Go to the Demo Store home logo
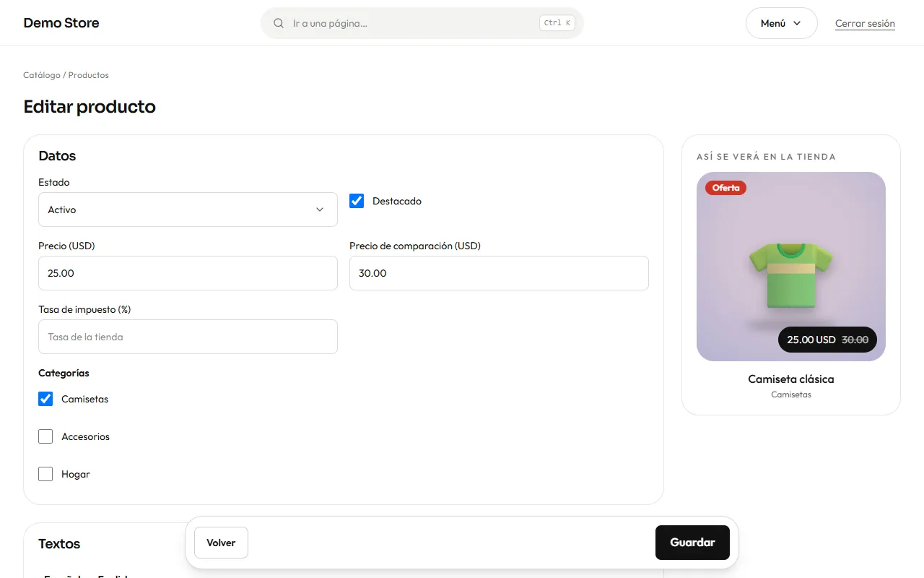 [61, 23]
